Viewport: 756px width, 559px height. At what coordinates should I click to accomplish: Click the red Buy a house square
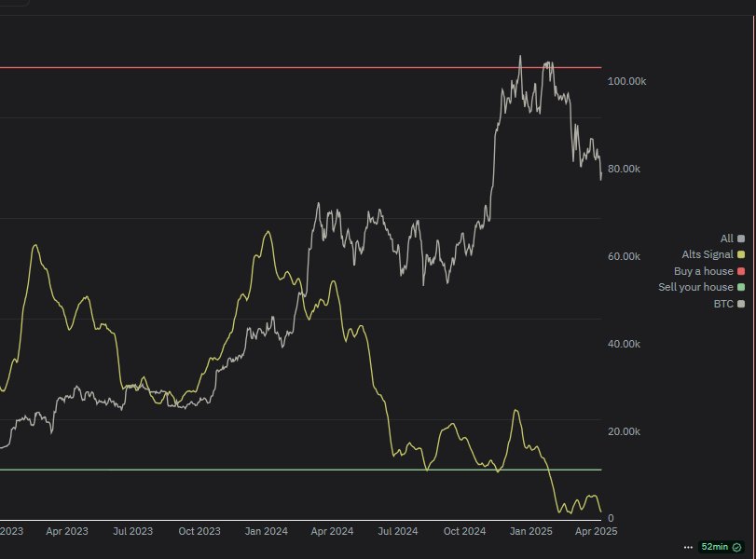741,271
